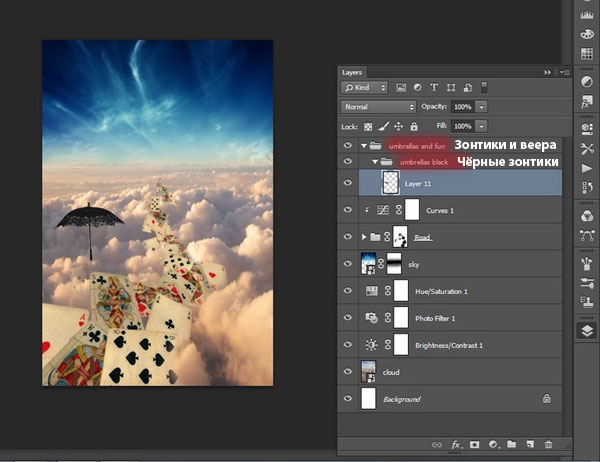Screen dimensions: 600x462
Task: Collapse the Layers panel with double arrows
Action: (548, 72)
